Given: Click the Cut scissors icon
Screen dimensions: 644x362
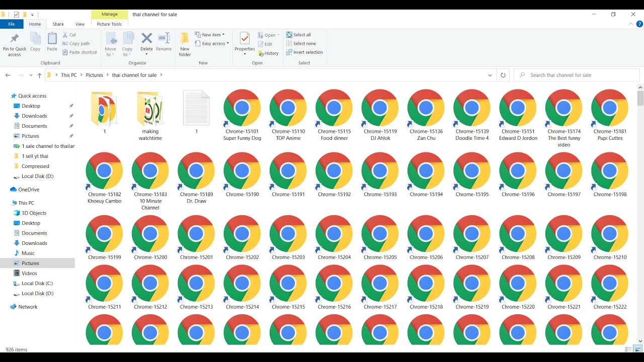Looking at the screenshot, I should click(65, 35).
